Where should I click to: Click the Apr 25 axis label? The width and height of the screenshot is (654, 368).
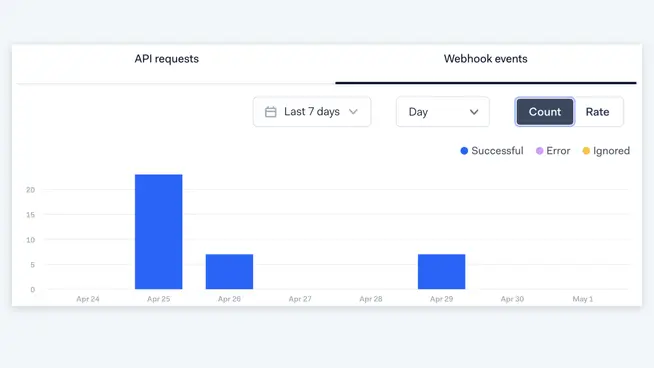158,299
